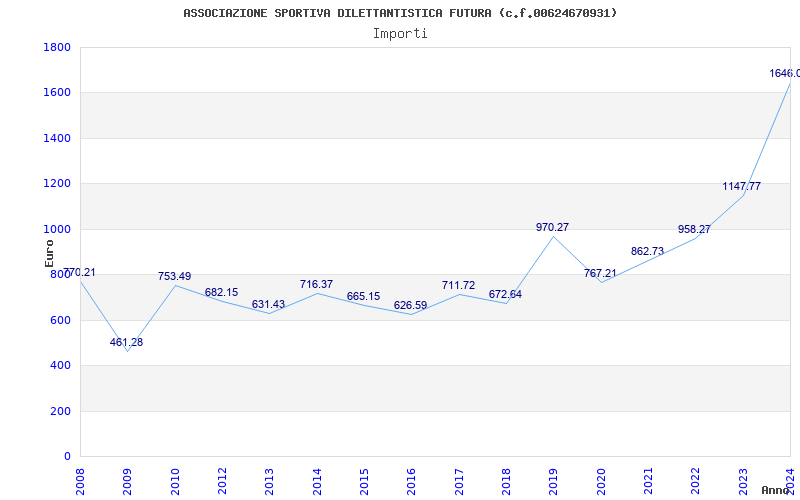Image resolution: width=800 pixels, height=500 pixels.
Task: Click the 1400 y-axis tick label
Action: pyautogui.click(x=57, y=138)
